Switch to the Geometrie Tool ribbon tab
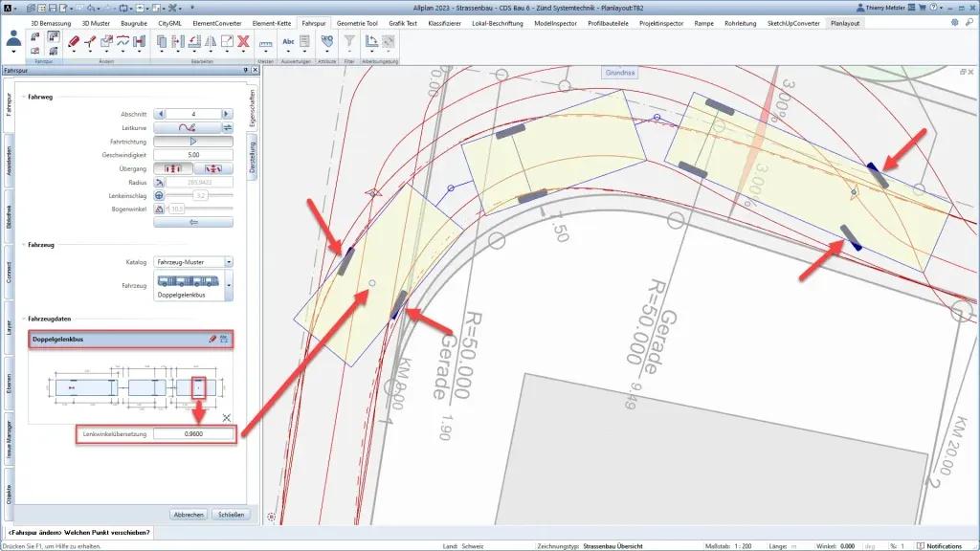This screenshot has width=980, height=551. pyautogui.click(x=356, y=21)
